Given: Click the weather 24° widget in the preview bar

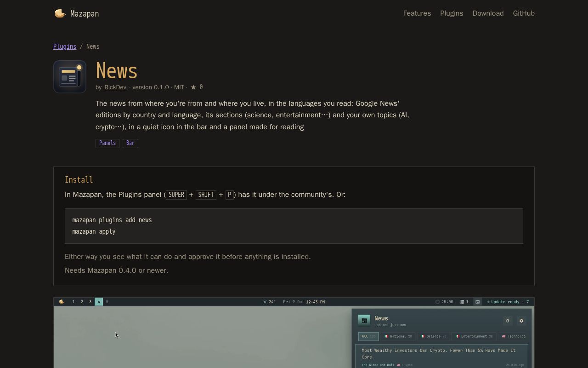Looking at the screenshot, I should tap(269, 302).
